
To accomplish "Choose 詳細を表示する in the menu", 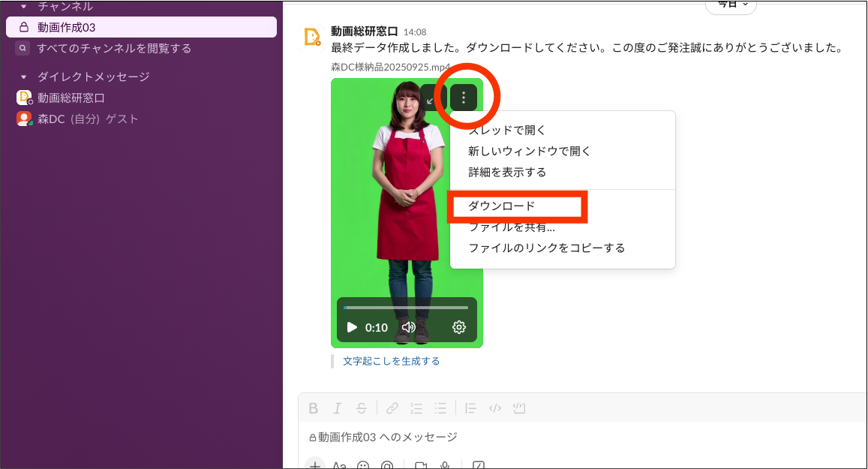I will coord(507,172).
